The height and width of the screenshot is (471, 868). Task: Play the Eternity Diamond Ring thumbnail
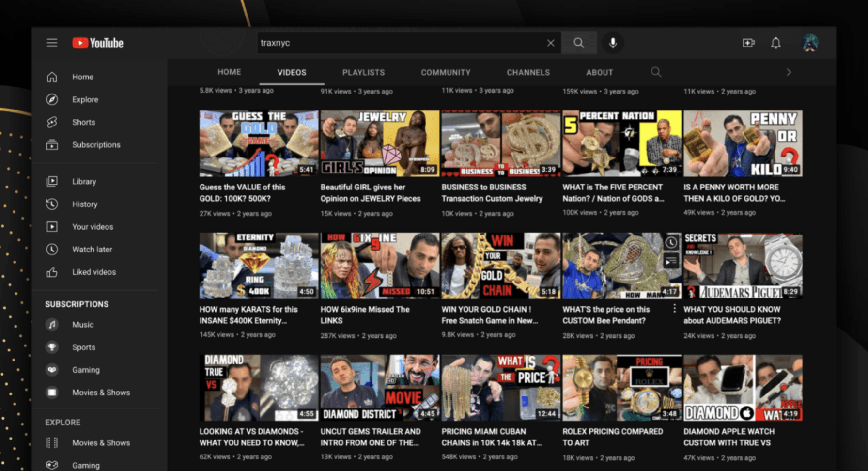(x=259, y=266)
